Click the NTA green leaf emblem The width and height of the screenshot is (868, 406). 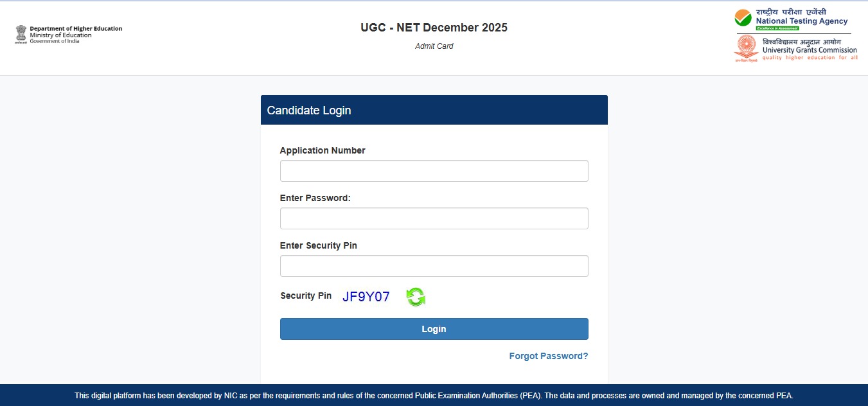point(742,17)
